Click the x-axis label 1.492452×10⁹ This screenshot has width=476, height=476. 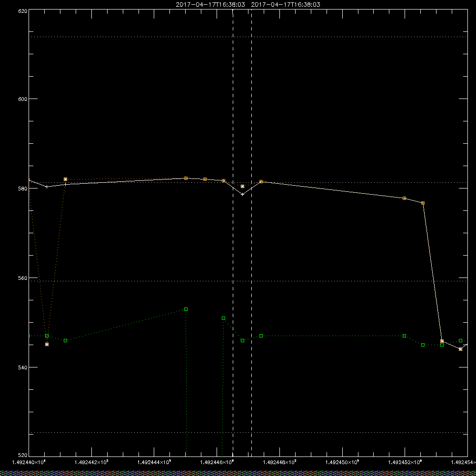click(406, 462)
